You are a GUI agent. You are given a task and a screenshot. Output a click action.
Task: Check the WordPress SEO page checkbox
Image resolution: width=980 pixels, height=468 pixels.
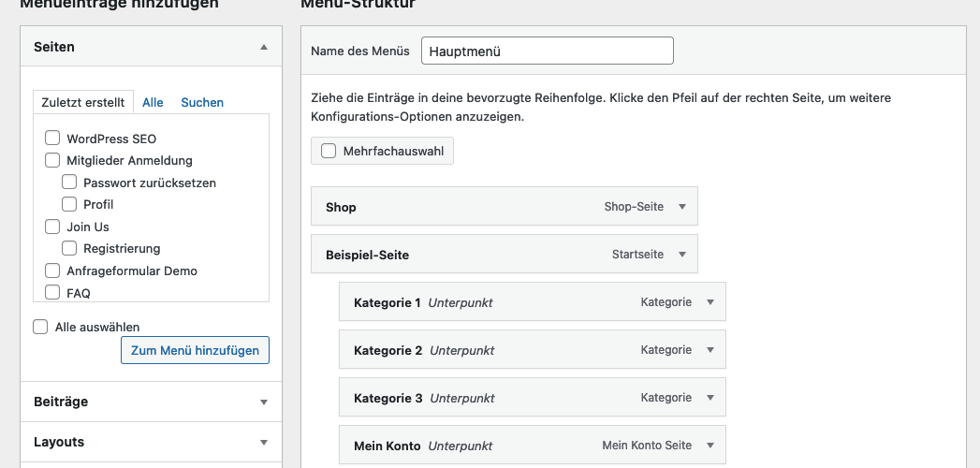tap(52, 139)
